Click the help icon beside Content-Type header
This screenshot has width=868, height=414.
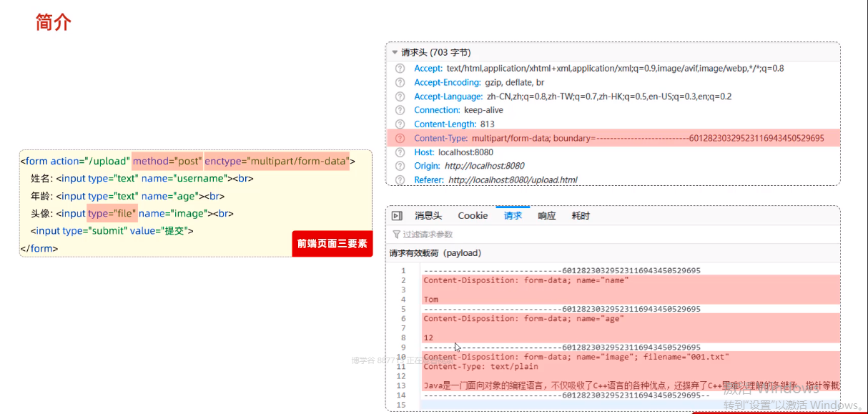tap(400, 138)
